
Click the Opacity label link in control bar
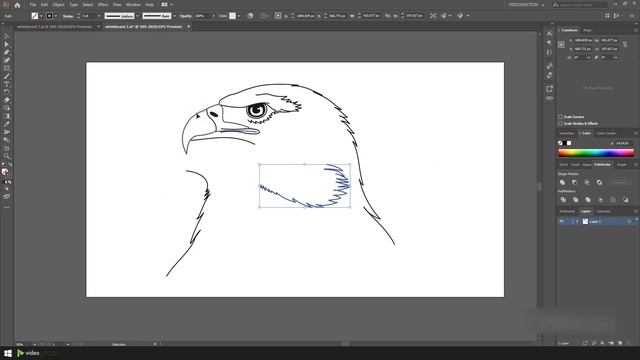[x=186, y=16]
